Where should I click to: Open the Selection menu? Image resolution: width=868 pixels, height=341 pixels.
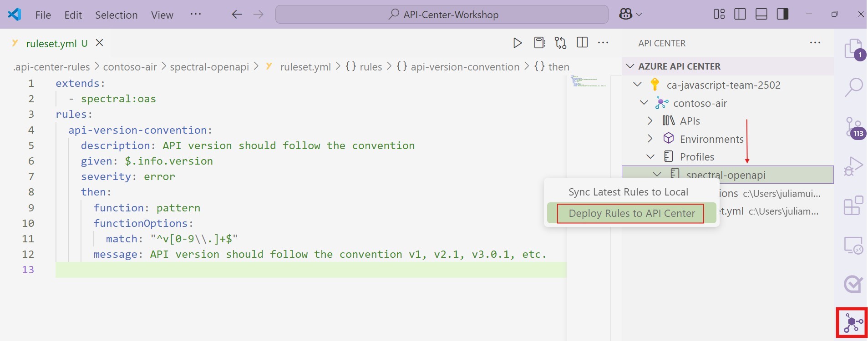(117, 15)
